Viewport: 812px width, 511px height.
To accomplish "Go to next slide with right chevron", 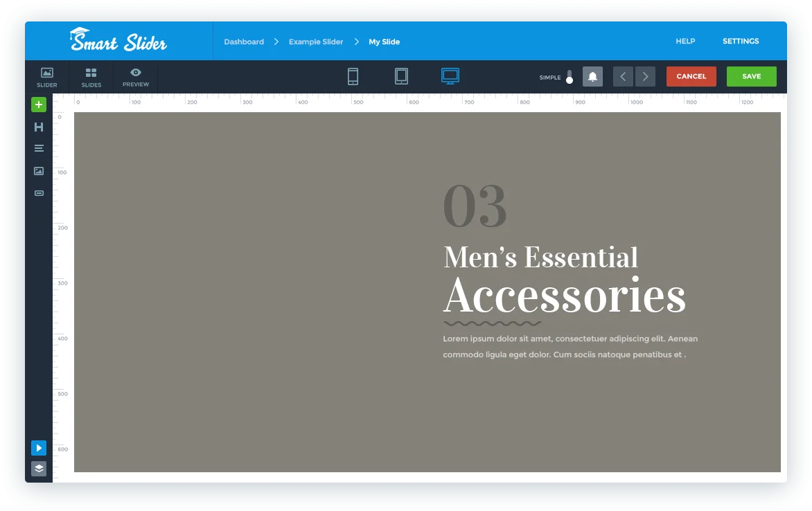I will point(645,77).
